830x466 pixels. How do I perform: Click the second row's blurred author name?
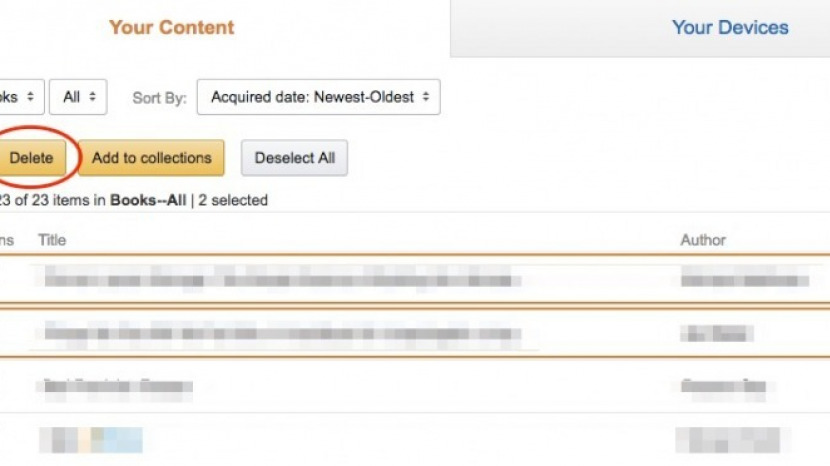(716, 334)
